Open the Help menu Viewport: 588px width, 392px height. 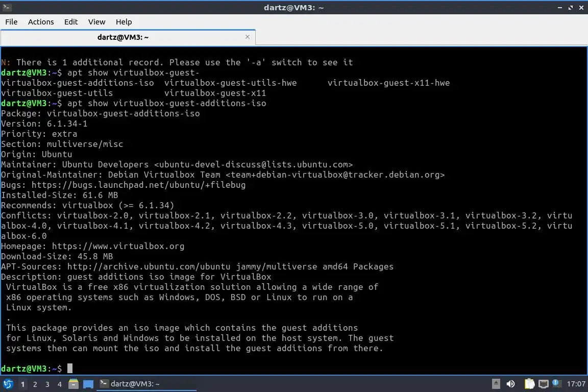(x=124, y=22)
